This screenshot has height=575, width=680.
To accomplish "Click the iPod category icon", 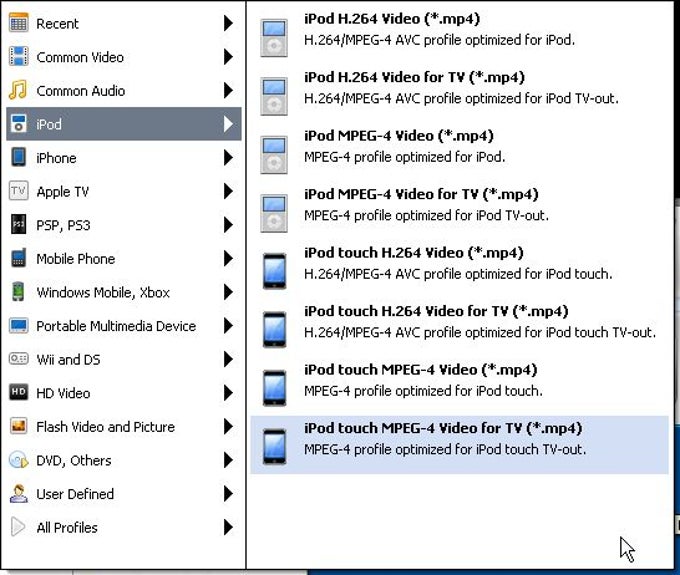I will pos(18,124).
